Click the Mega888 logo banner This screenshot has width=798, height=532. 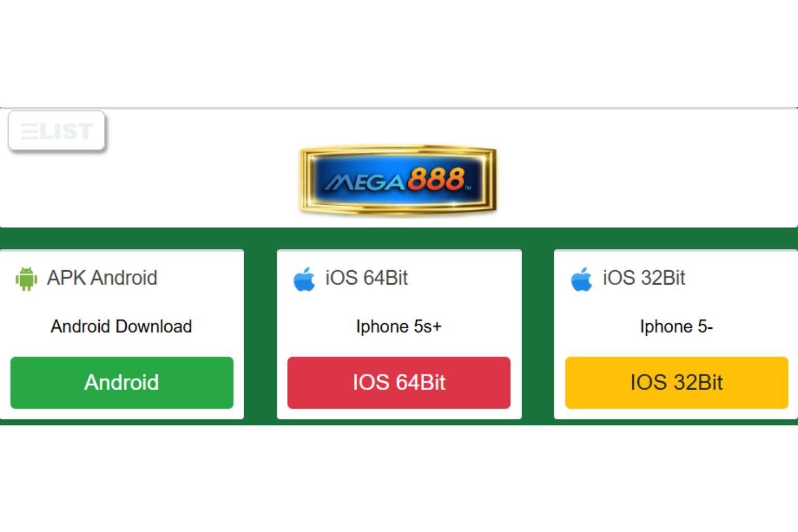[x=398, y=180]
